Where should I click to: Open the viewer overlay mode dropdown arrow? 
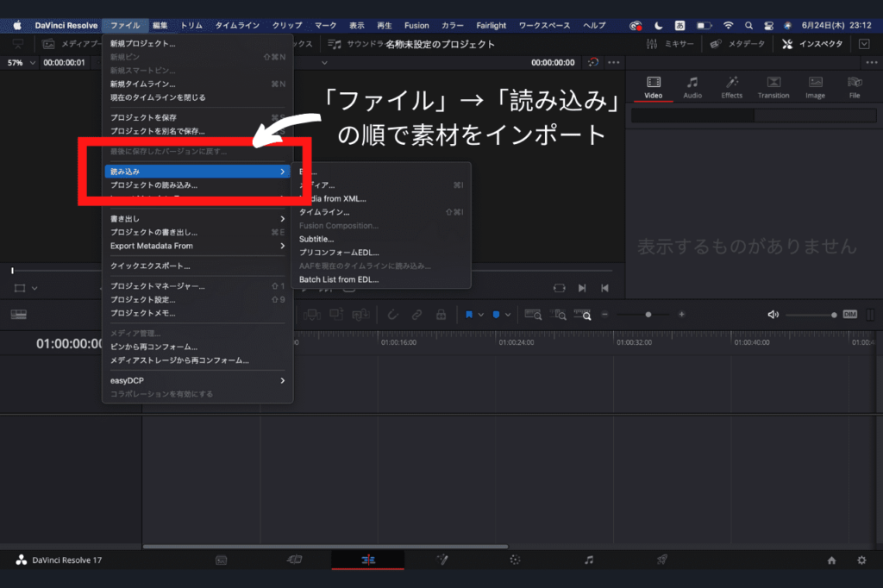tap(34, 288)
